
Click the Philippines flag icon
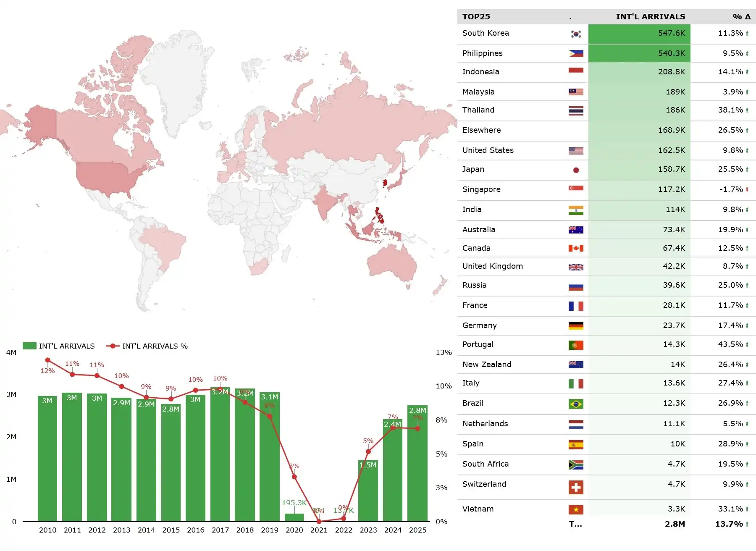[576, 53]
